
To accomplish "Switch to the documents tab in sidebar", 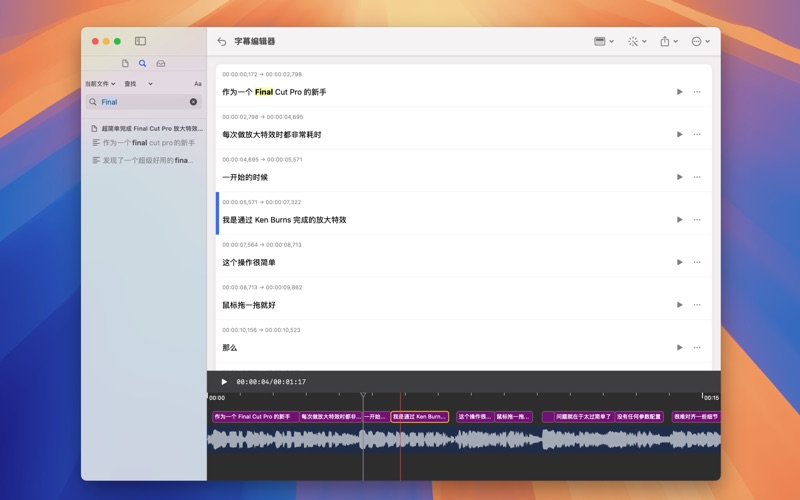I will [125, 64].
